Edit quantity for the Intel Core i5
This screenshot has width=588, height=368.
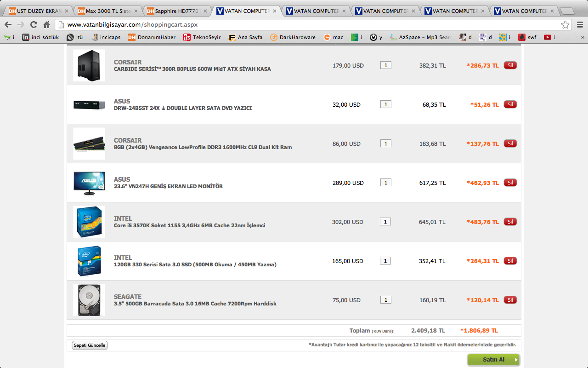[x=385, y=222]
